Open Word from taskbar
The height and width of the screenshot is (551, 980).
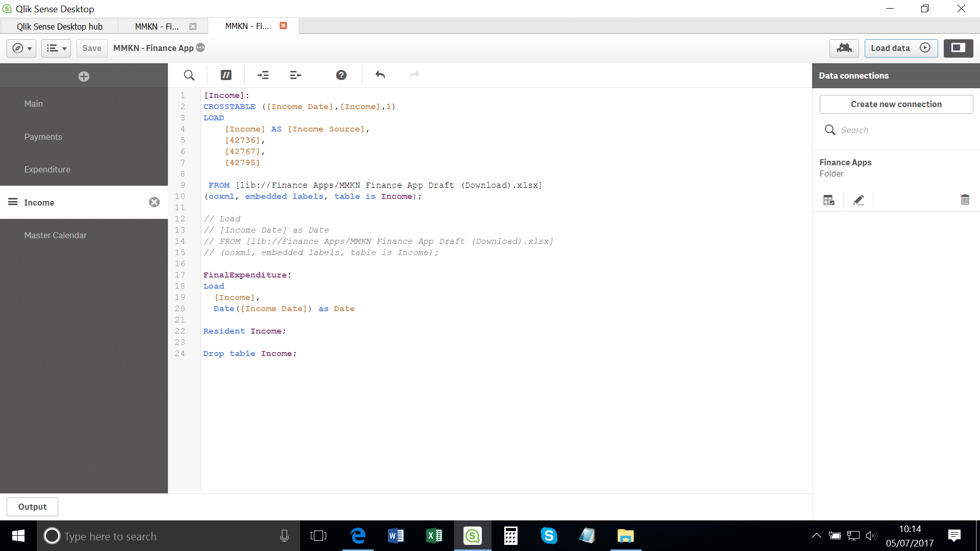coord(396,536)
